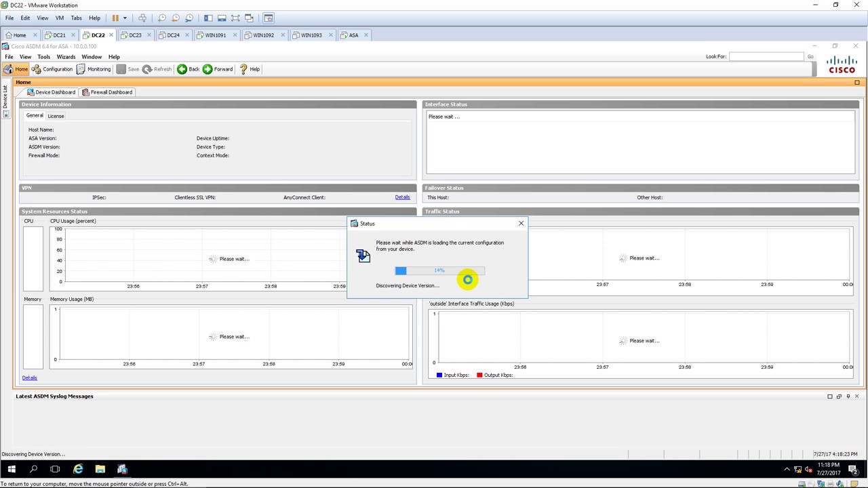
Task: Enter VMware full screen mode
Action: click(x=235, y=18)
